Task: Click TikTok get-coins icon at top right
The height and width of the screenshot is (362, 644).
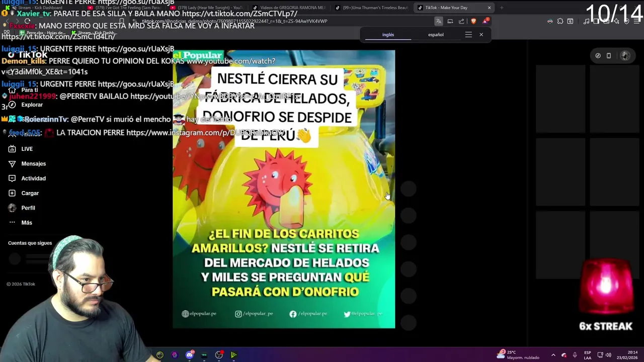Action: [x=598, y=56]
